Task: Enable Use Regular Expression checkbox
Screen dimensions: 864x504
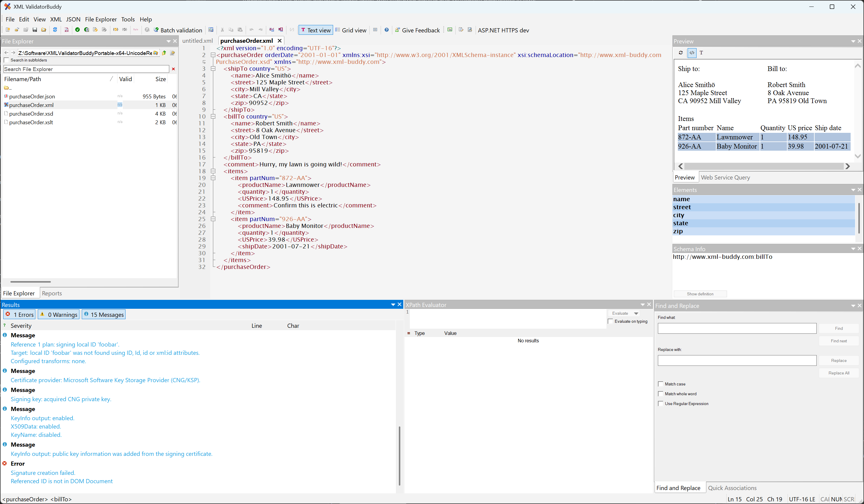Action: [661, 404]
